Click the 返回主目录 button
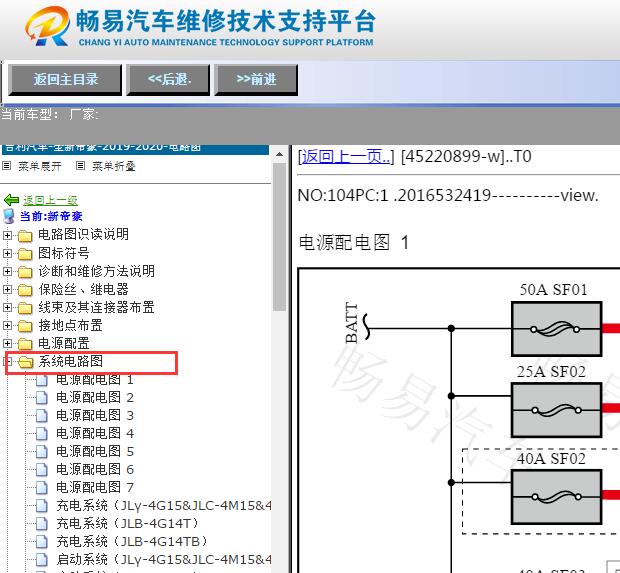Viewport: 620px width, 573px height. tap(65, 80)
